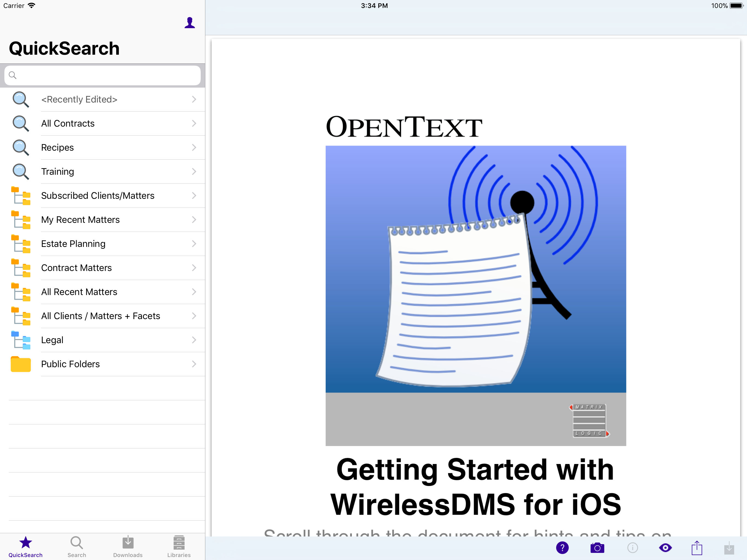Viewport: 747px width, 560px height.
Task: Expand the All Recent Matters chevron
Action: click(x=194, y=291)
